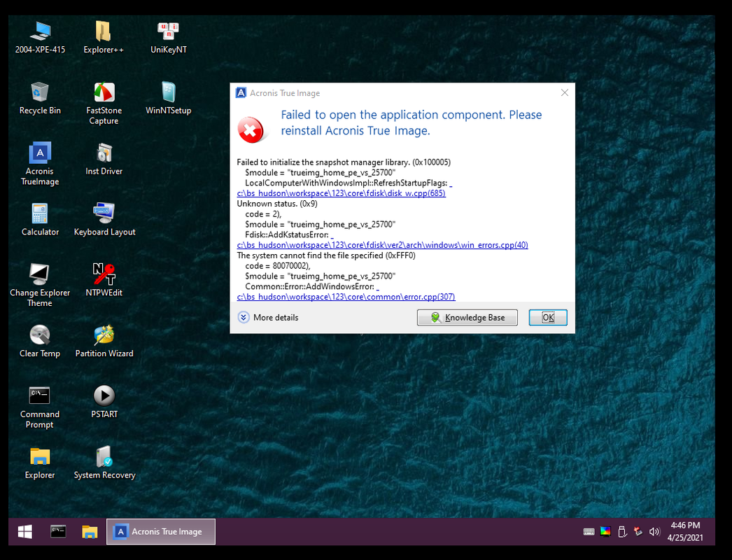Open Change Explorer Theme shortcut
This screenshot has width=732, height=560.
tap(40, 285)
